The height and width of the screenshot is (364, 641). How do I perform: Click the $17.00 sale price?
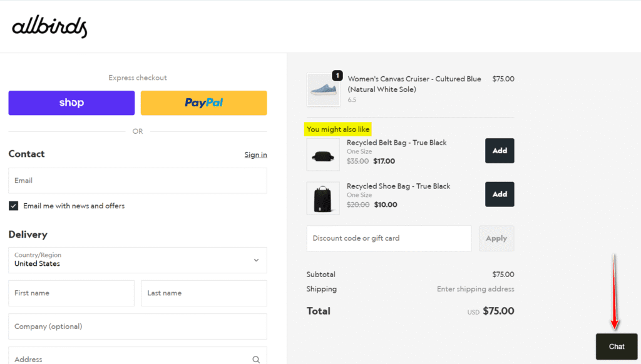pos(384,161)
